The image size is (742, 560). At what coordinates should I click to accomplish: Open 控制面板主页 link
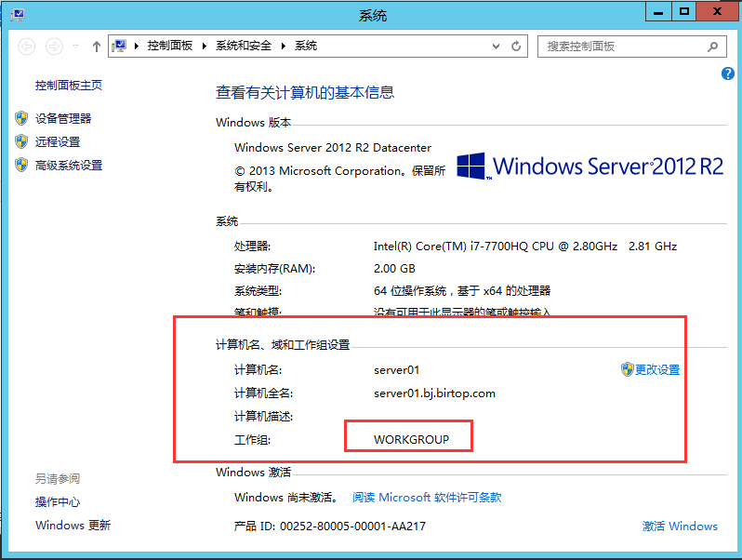69,86
